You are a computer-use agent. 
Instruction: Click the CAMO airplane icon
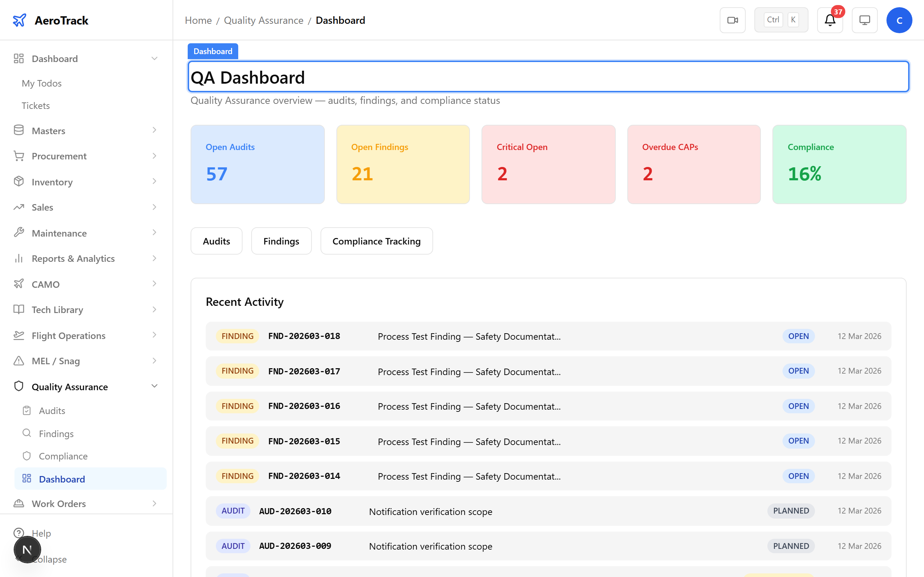tap(19, 284)
